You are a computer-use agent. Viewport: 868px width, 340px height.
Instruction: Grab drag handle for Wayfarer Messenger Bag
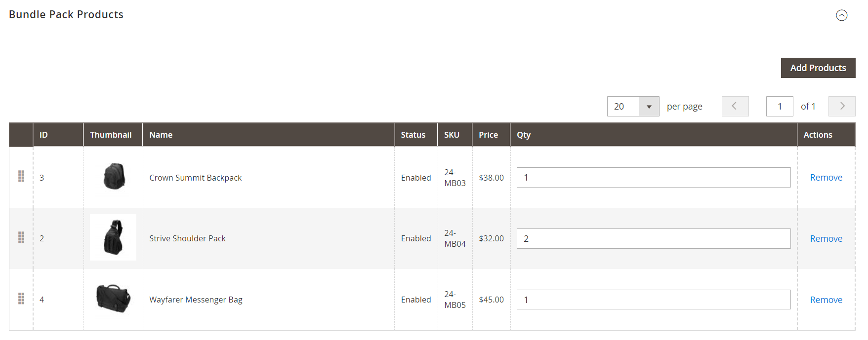coord(21,299)
